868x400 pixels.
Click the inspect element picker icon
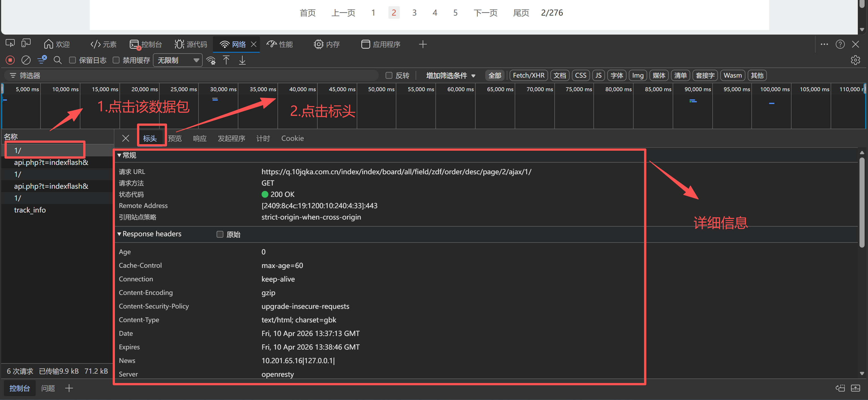10,44
